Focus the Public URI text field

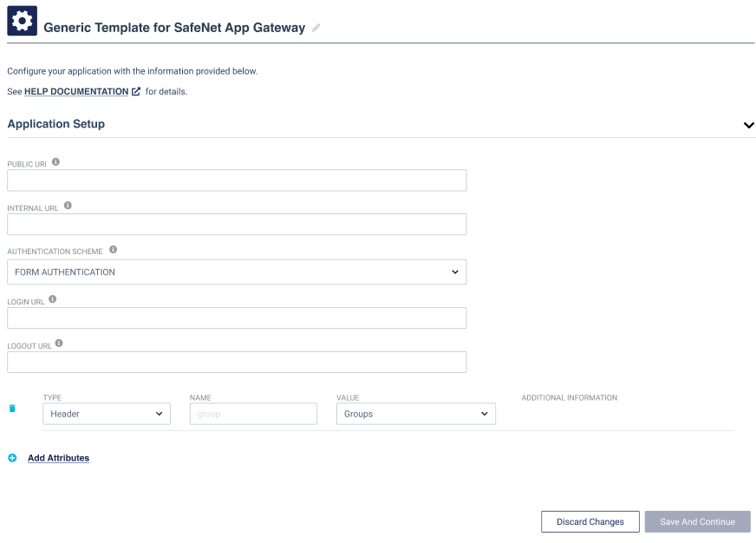237,180
